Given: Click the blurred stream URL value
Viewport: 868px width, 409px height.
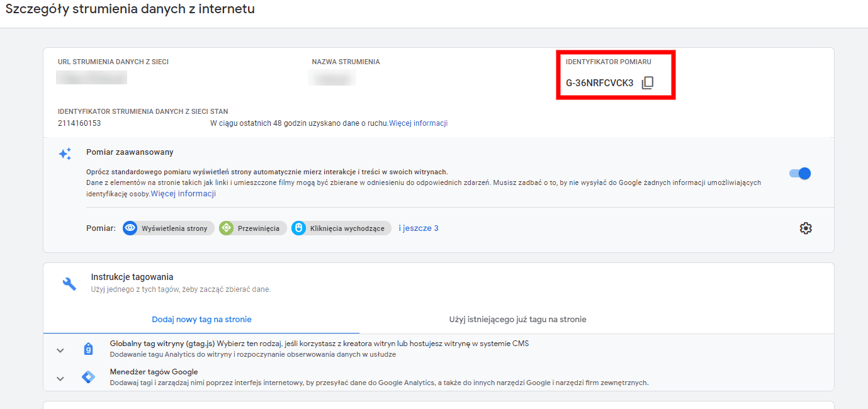Looking at the screenshot, I should tap(92, 77).
